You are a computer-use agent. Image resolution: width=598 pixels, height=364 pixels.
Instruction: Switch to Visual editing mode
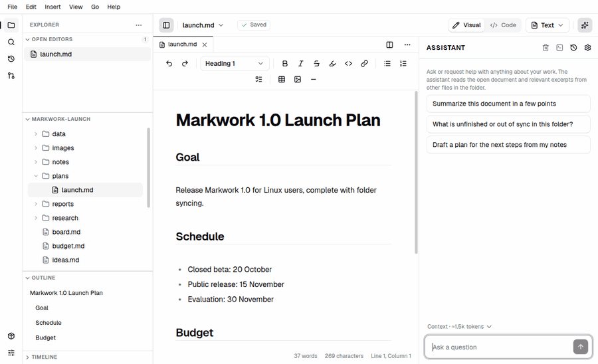click(x=466, y=25)
